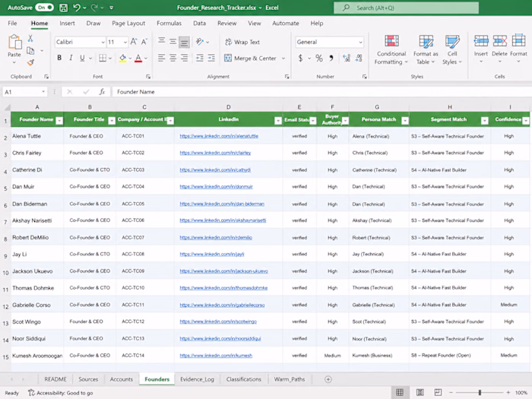The image size is (532, 399).
Task: Click Insert cells icon
Action: (x=481, y=41)
